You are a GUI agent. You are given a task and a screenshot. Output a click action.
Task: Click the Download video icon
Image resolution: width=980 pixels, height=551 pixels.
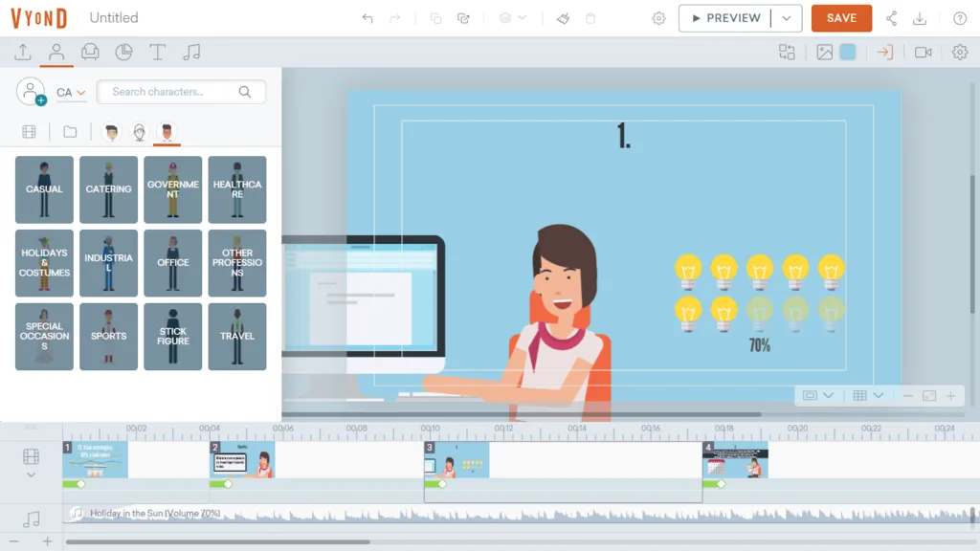(x=920, y=18)
